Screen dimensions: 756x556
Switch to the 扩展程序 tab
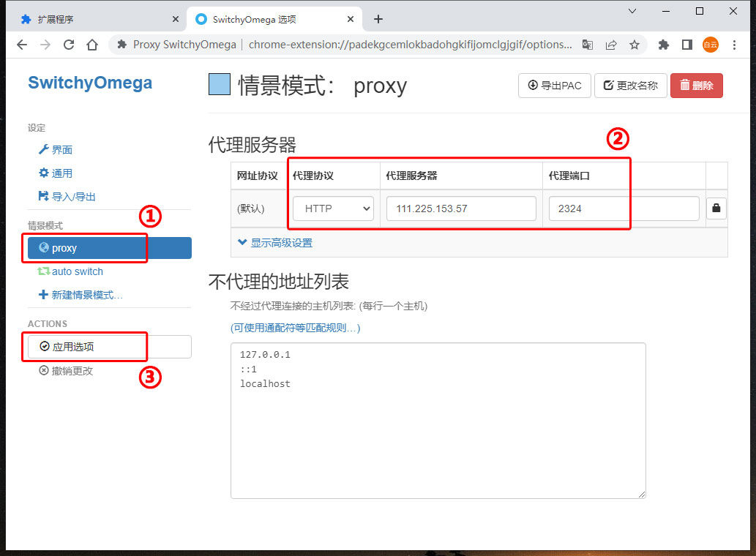[97, 19]
